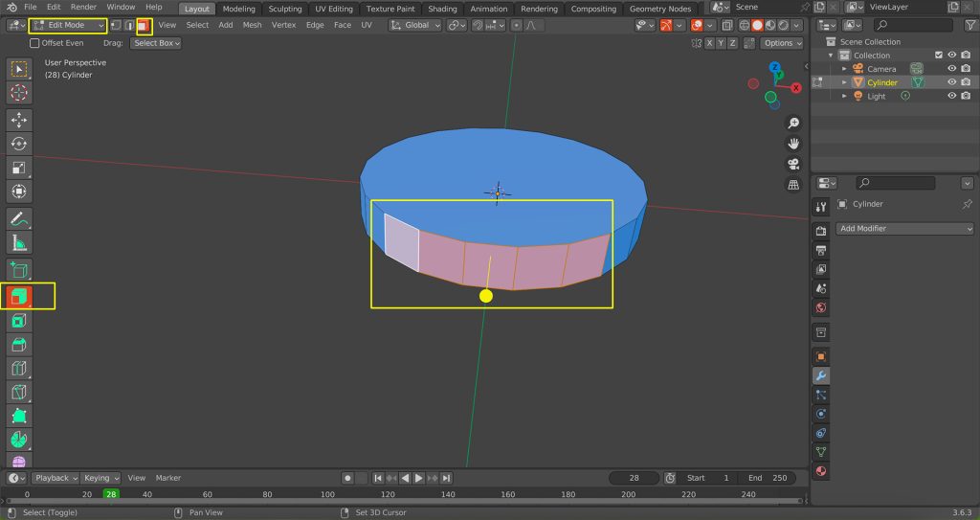Image resolution: width=980 pixels, height=520 pixels.
Task: Open the Material properties tab
Action: click(821, 471)
